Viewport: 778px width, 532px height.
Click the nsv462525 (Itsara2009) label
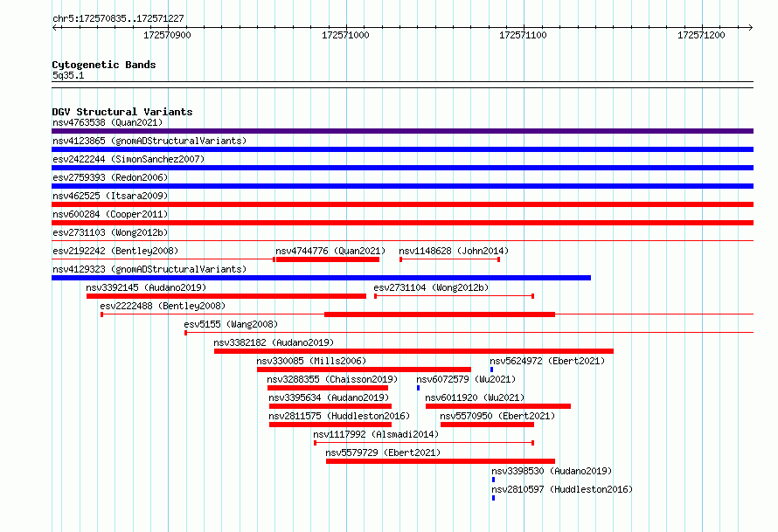110,196
